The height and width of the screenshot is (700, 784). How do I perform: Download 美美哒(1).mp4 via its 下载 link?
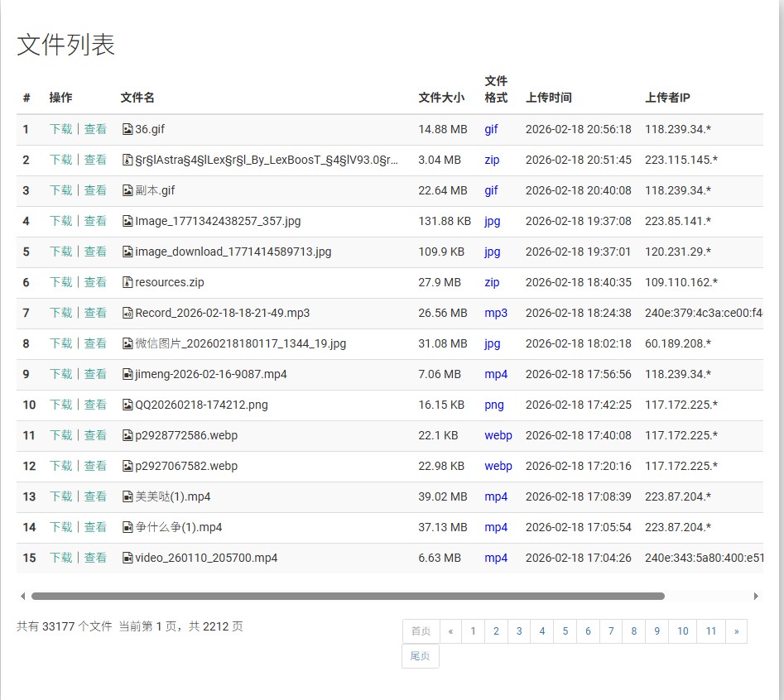tap(60, 496)
